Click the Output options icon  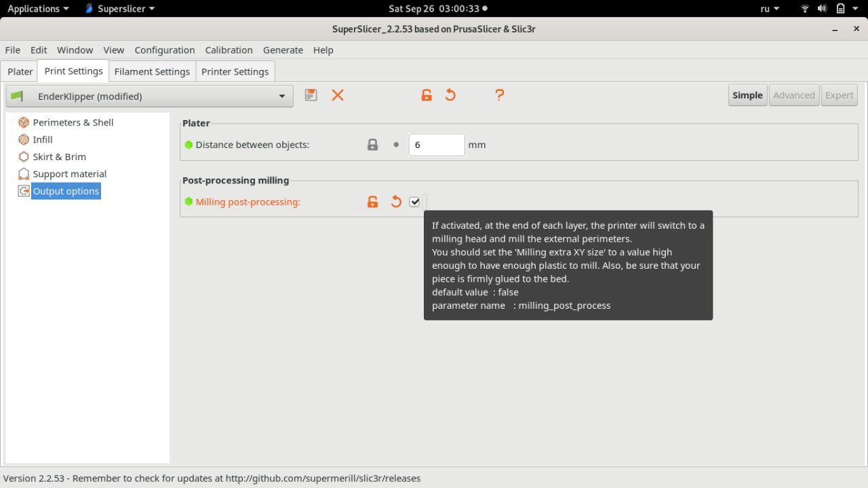pyautogui.click(x=24, y=191)
